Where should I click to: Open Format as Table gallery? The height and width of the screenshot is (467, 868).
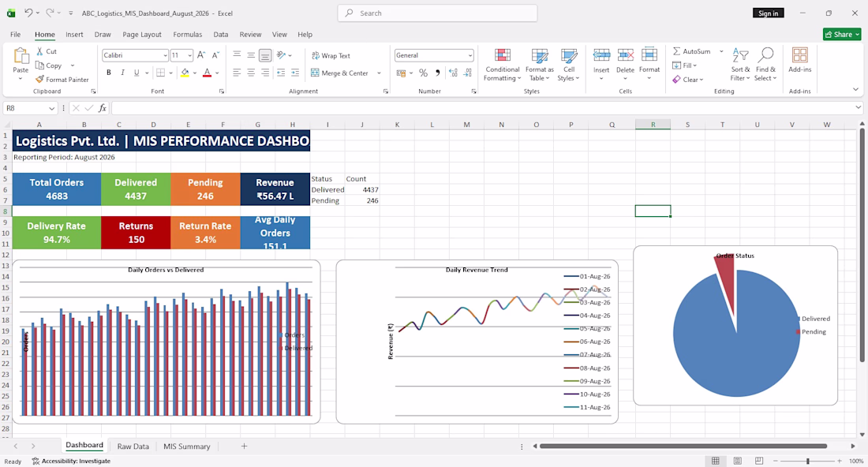click(539, 64)
